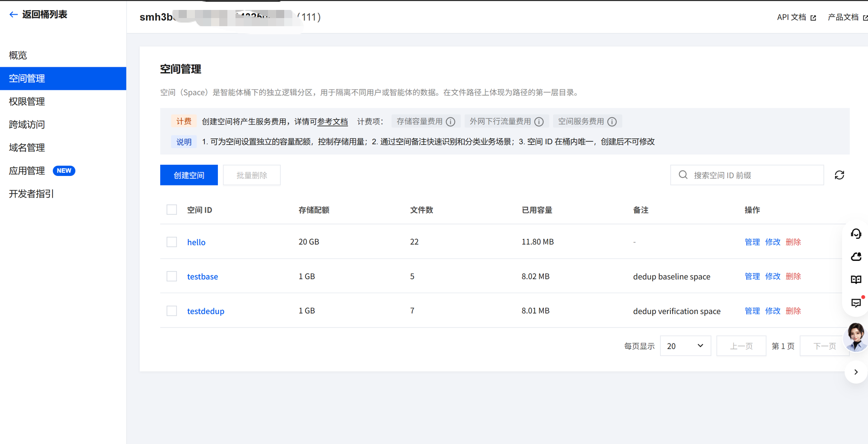Click info icon beside 存储容量费用
868x444 pixels.
450,121
